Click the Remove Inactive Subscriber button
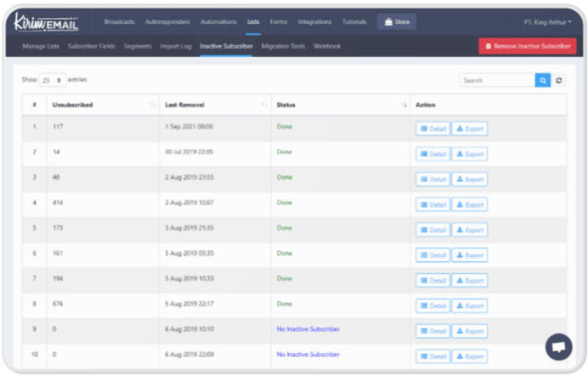 coord(526,45)
